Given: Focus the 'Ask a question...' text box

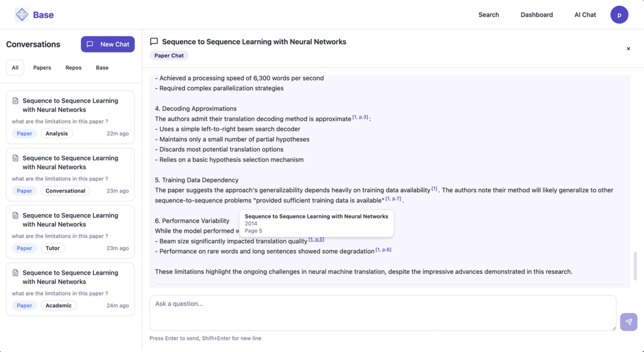Looking at the screenshot, I should coord(383,313).
